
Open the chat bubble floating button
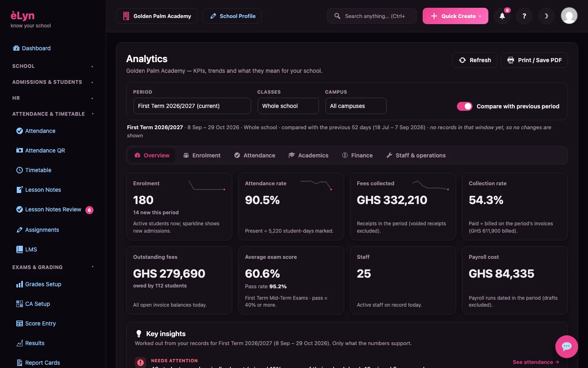click(566, 347)
